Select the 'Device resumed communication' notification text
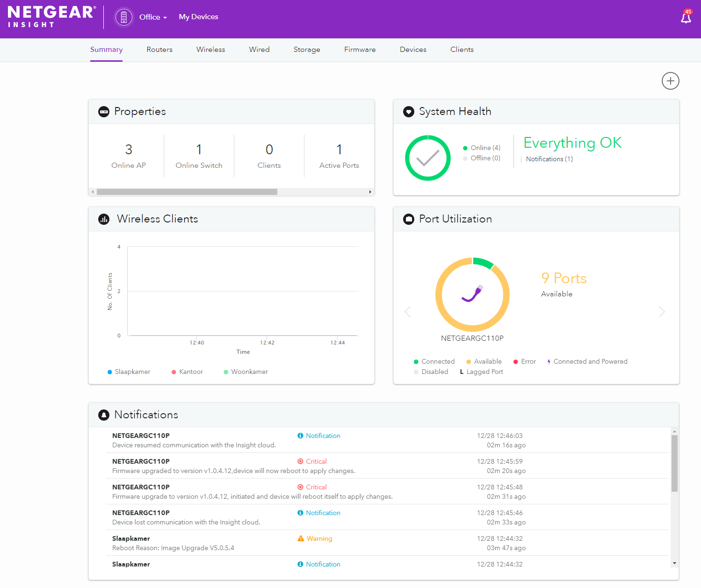701x588 pixels. pyautogui.click(x=194, y=445)
